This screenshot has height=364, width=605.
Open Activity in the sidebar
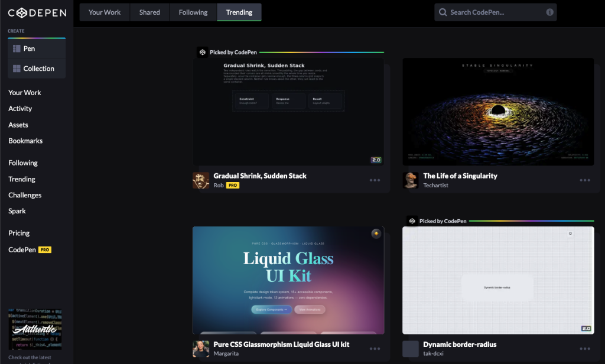pyautogui.click(x=20, y=109)
